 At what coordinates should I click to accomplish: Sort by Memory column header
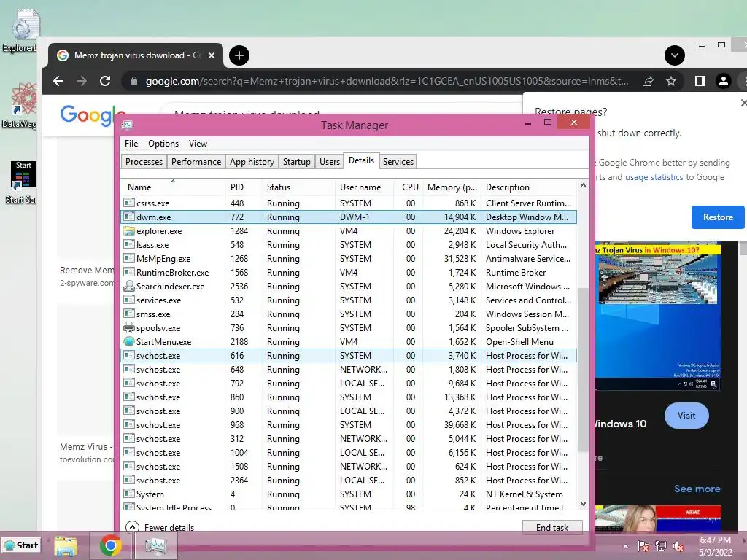452,187
